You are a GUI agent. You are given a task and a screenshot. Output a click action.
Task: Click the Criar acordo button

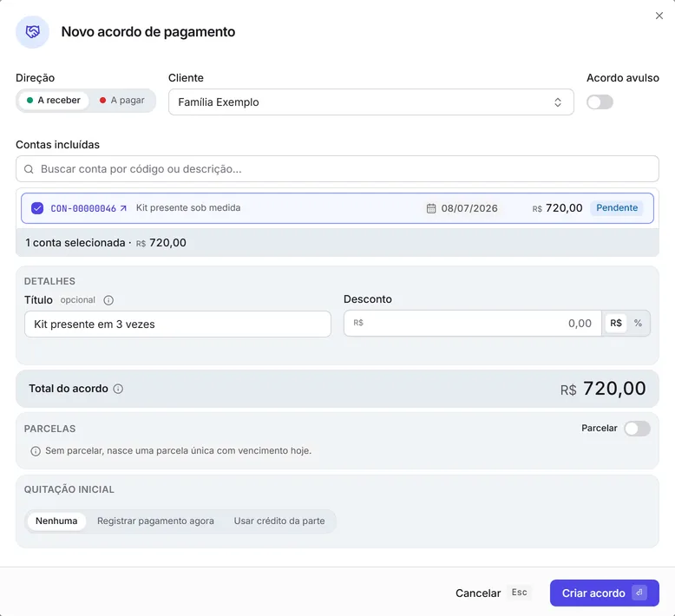pos(605,593)
